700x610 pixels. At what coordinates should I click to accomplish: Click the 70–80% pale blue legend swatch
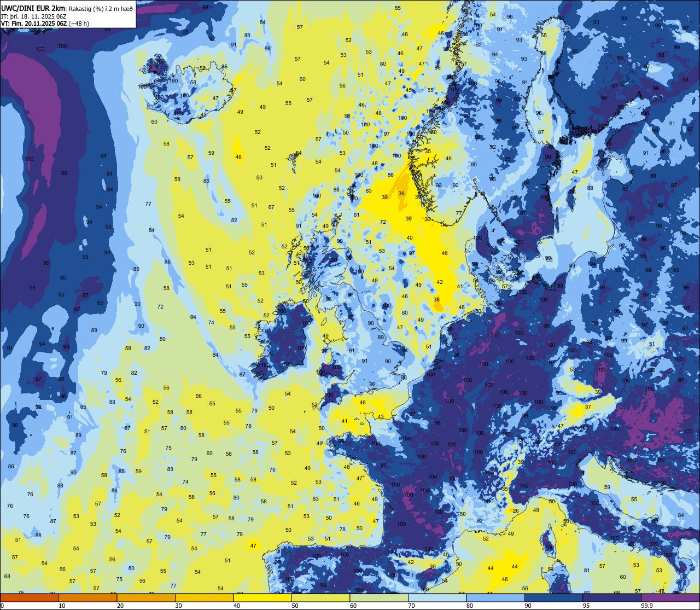437,597
